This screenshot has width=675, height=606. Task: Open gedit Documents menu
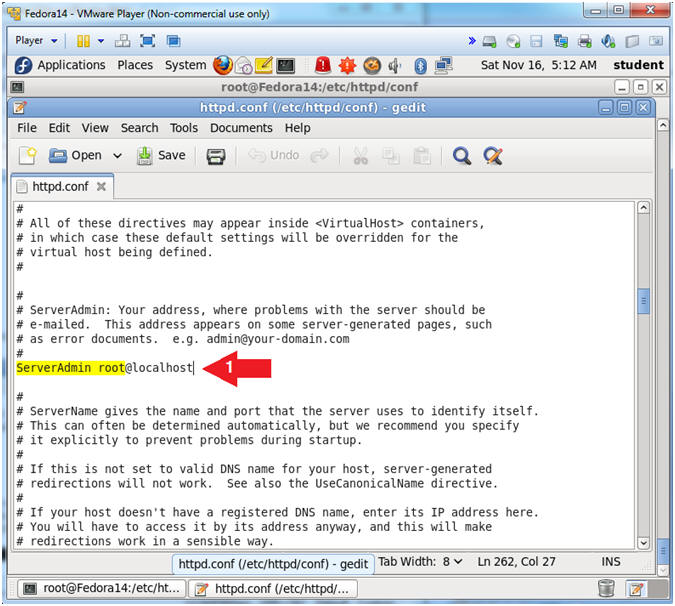coord(241,128)
